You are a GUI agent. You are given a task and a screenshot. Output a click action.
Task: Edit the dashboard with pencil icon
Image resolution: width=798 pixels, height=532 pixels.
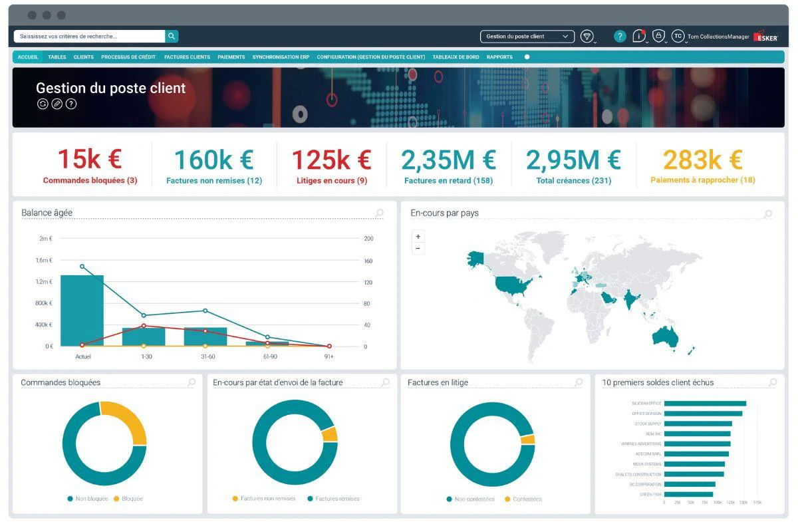(x=57, y=104)
